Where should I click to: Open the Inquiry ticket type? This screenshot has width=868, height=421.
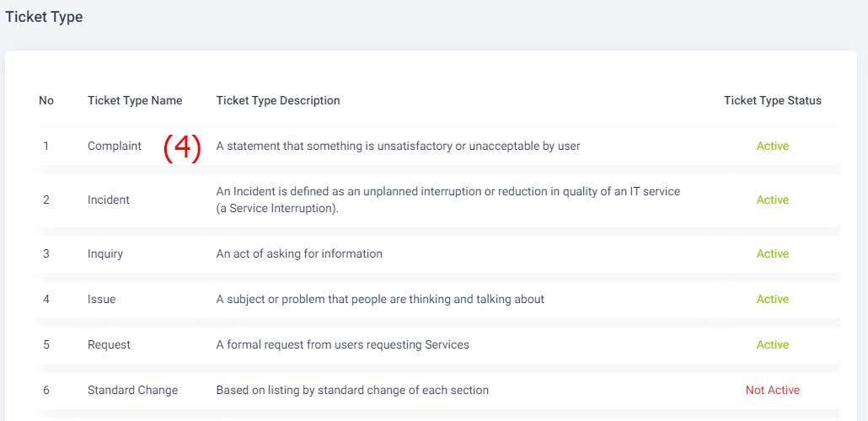(x=105, y=254)
